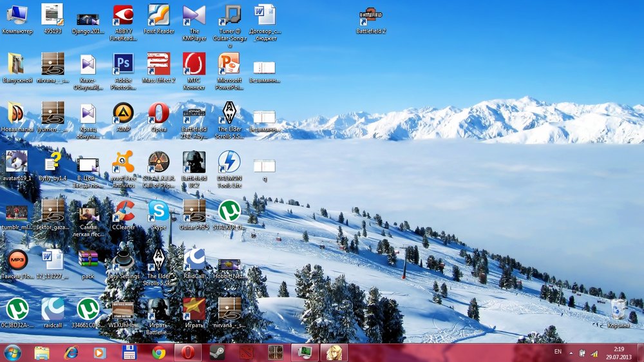Click the CCleaner desktop shortcut

point(123,211)
